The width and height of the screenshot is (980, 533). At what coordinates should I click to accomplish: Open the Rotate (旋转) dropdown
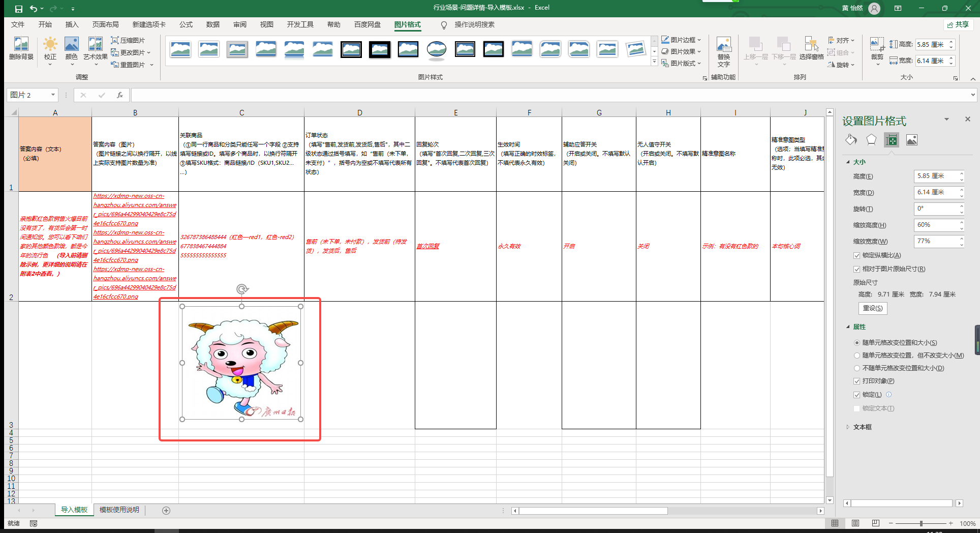pos(841,65)
